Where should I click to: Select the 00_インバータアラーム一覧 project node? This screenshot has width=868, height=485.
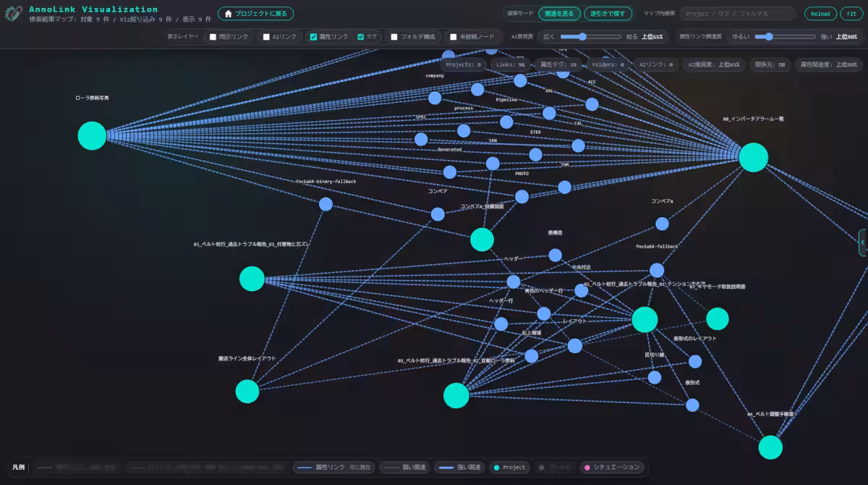tap(753, 157)
